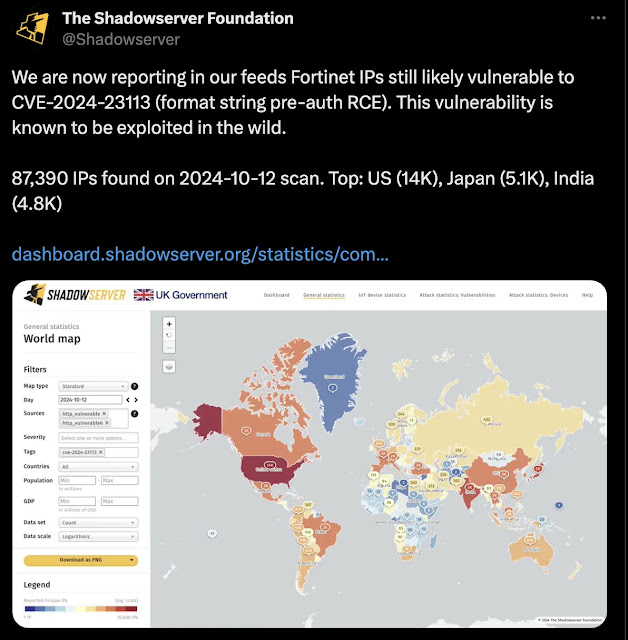Open the map layers button
Viewport: 628px width, 640px height.
click(x=169, y=367)
